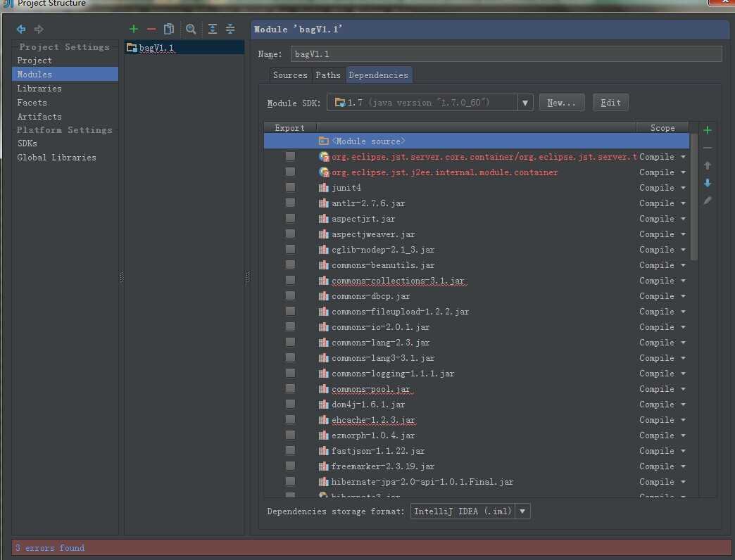Open Artifacts settings section
This screenshot has width=735, height=560.
tap(39, 117)
